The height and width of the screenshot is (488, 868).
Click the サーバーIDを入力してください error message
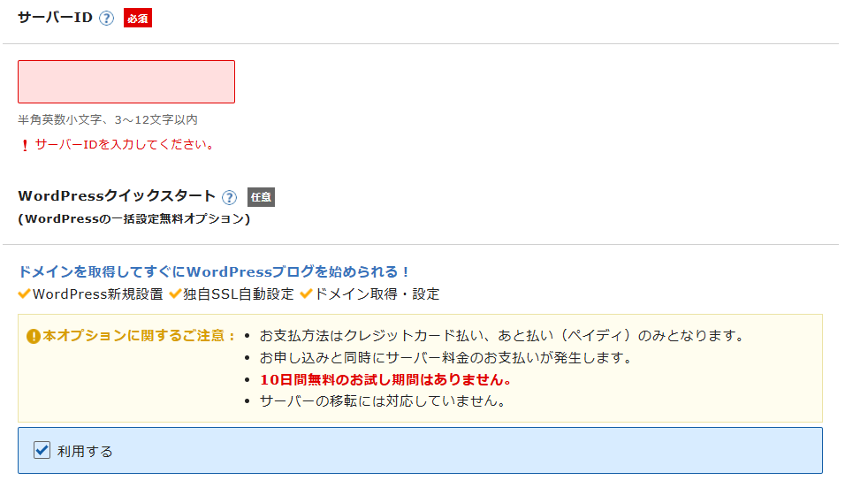point(124,144)
